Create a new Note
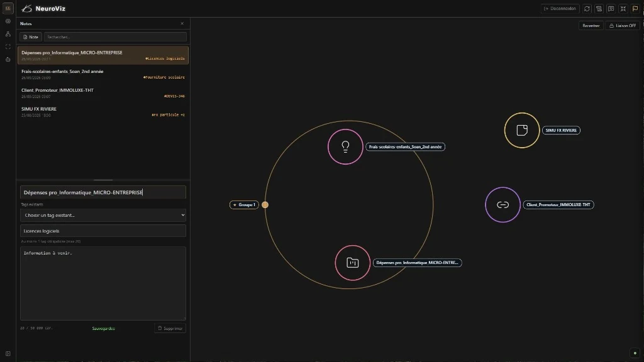This screenshot has height=362, width=644. click(x=31, y=37)
